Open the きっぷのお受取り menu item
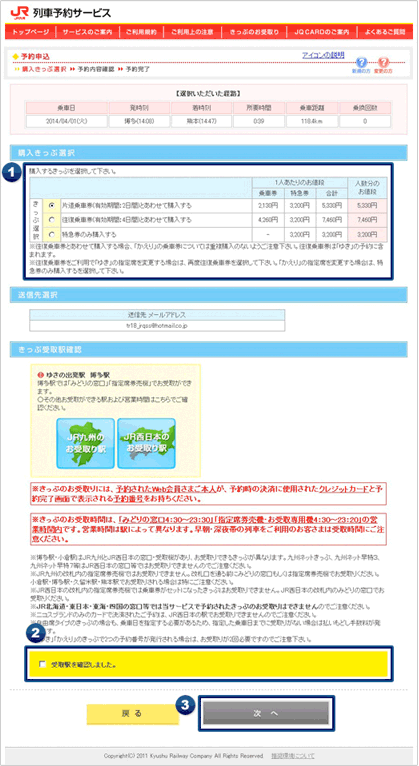Image resolution: width=419 pixels, height=766 pixels. point(254,32)
